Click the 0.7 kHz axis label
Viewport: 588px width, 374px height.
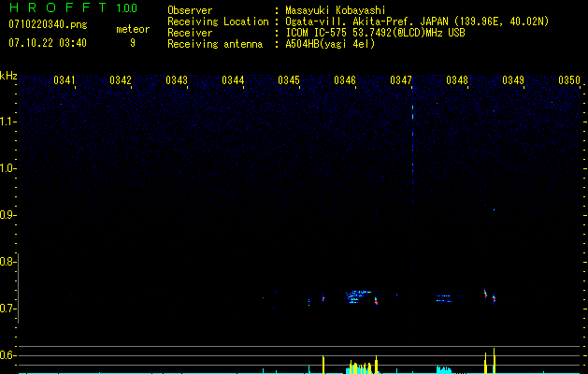click(7, 309)
